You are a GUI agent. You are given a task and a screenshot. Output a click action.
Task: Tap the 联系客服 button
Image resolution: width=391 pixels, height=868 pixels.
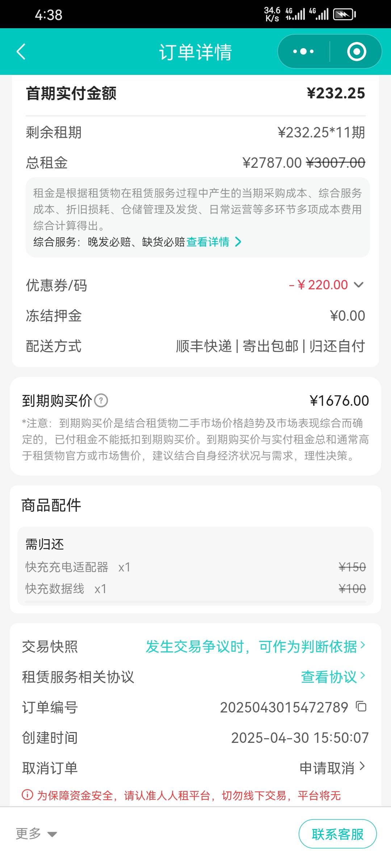337,834
